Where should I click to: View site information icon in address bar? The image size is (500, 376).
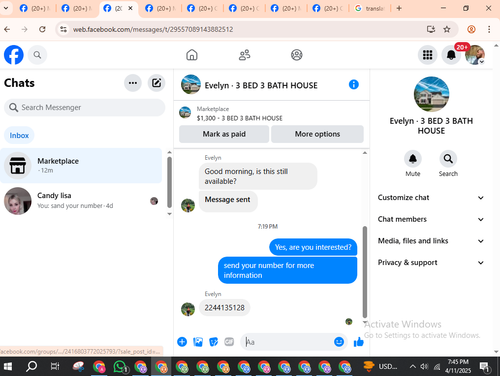tap(63, 29)
